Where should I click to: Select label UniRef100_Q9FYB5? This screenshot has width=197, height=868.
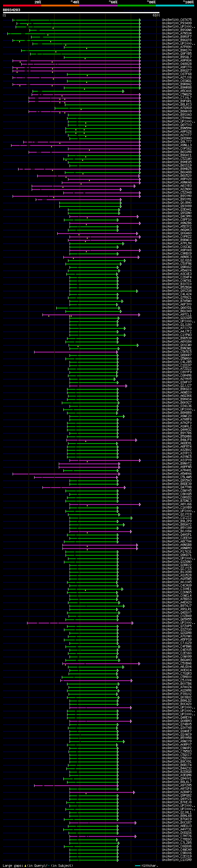177,54
